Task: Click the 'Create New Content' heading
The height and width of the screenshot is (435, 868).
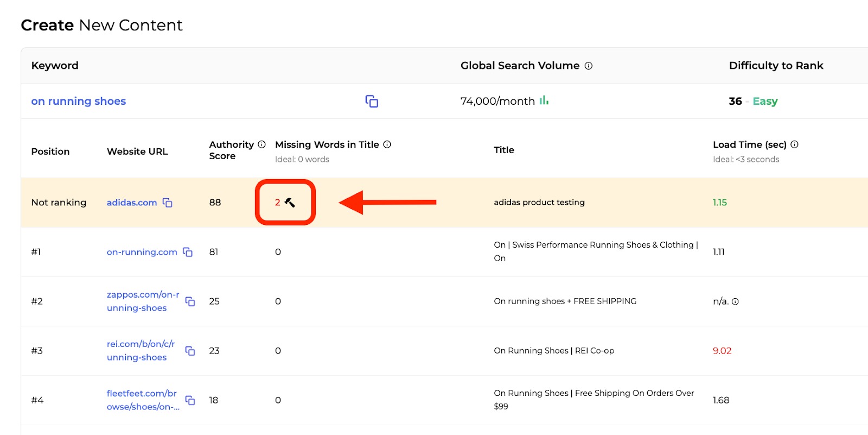Action: [102, 25]
